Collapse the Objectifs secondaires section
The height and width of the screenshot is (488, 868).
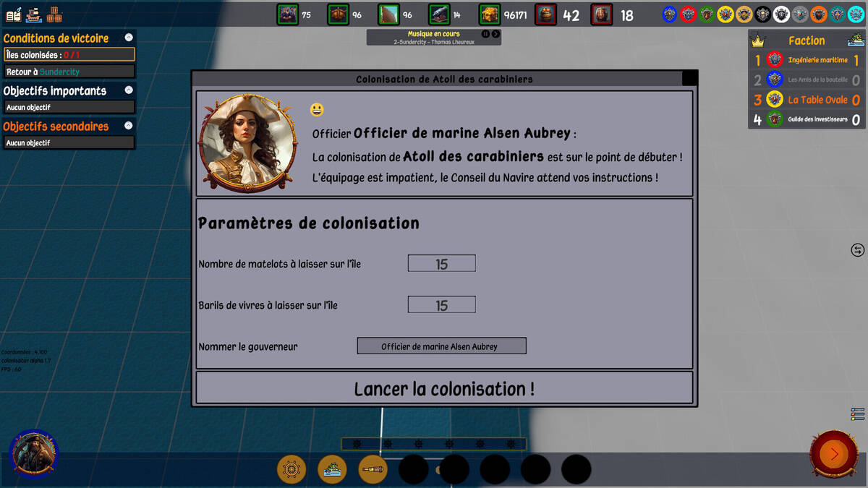(x=129, y=126)
